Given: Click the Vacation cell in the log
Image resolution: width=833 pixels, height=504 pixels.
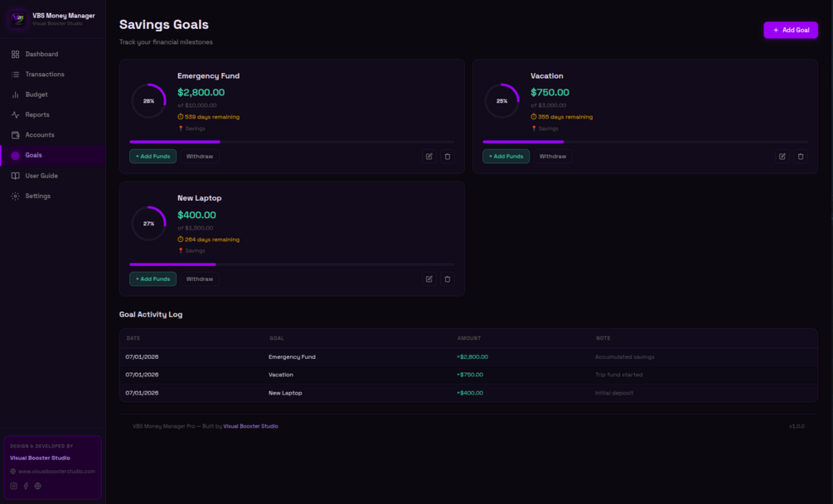Looking at the screenshot, I should coord(281,375).
